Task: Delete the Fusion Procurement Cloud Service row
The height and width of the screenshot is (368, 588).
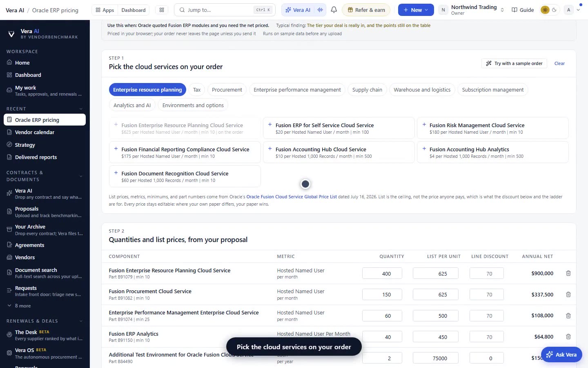Action: (x=568, y=294)
